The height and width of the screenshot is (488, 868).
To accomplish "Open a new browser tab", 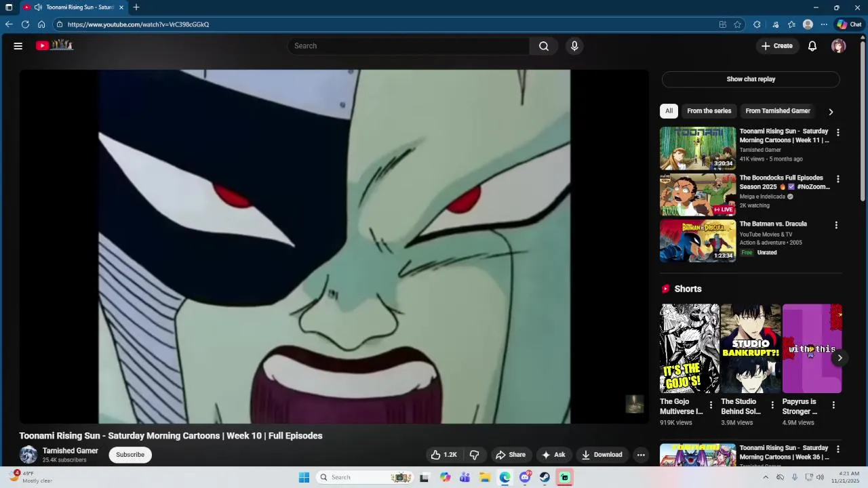I will coord(136,7).
